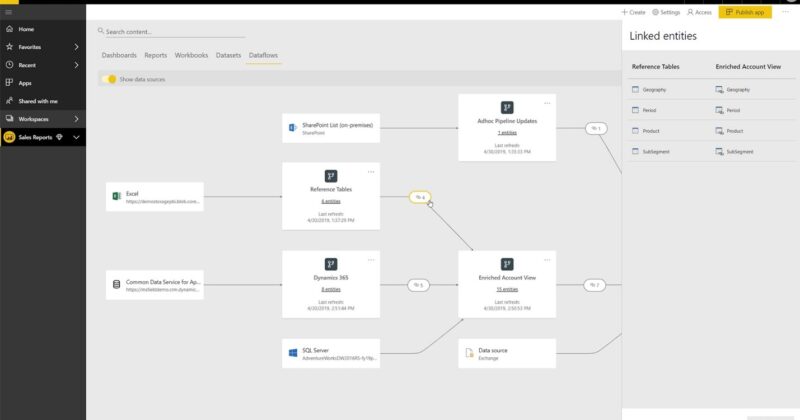Click linked entities badge after Reference Tables
This screenshot has width=800, height=420.
coord(420,197)
